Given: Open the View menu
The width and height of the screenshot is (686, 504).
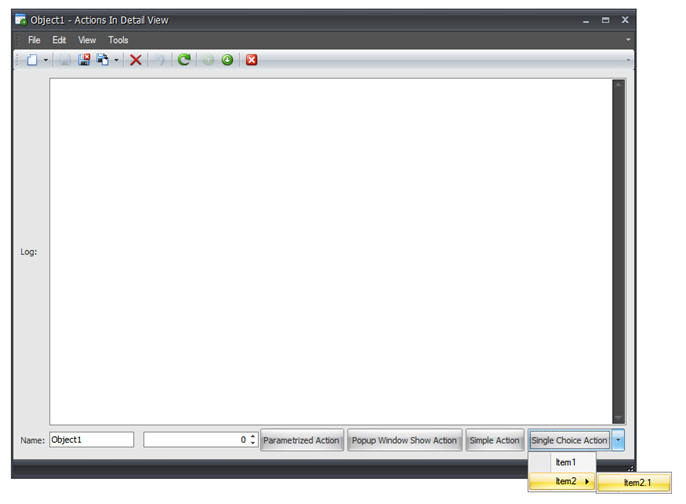Looking at the screenshot, I should 87,40.
